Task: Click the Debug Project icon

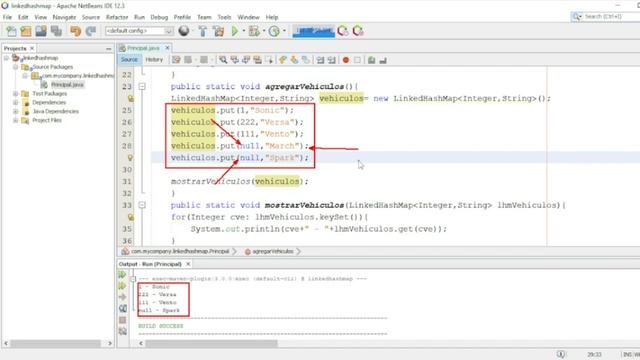Action: click(x=254, y=31)
